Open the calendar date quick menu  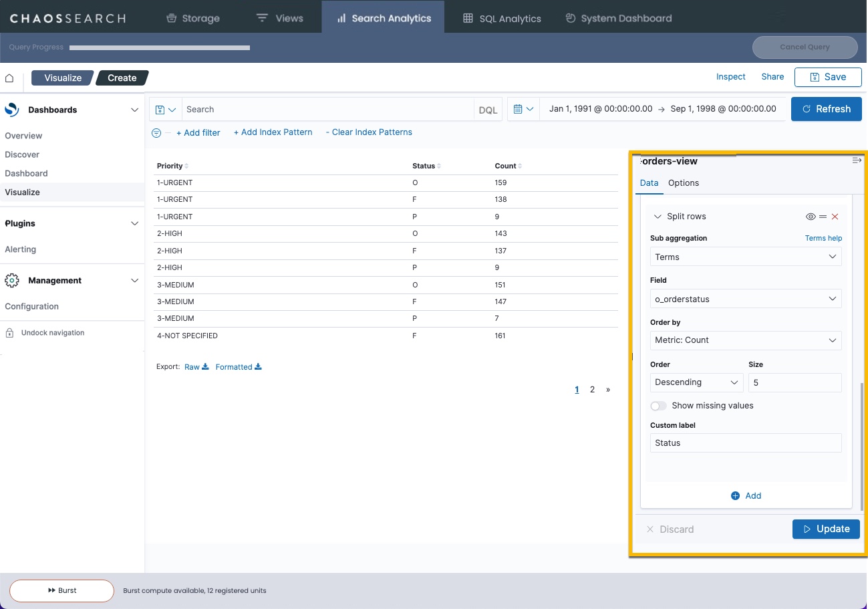[x=523, y=109]
